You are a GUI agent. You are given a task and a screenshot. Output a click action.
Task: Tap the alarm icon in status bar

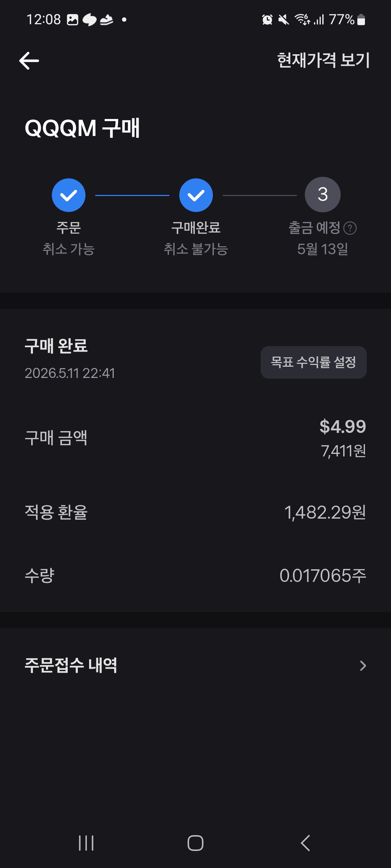[x=267, y=20]
